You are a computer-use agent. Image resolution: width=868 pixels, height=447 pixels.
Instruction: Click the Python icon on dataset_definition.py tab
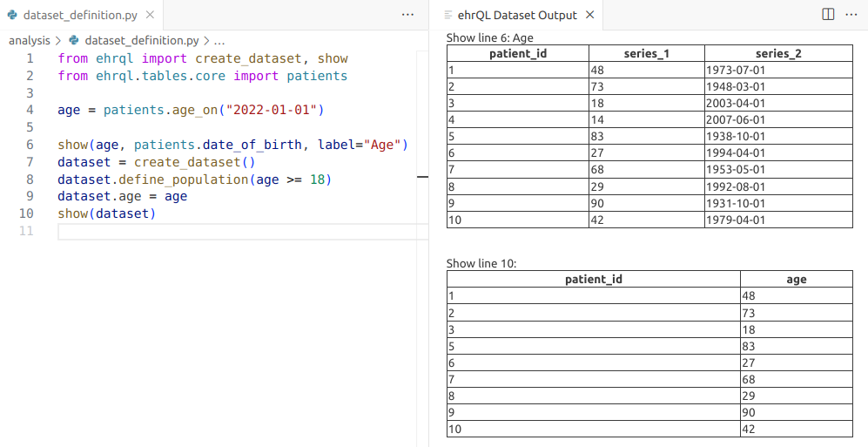click(12, 15)
